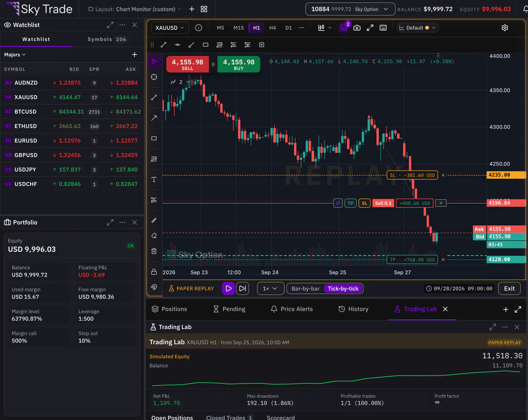Toggle TP on the Sell 0.1 position

(351, 203)
